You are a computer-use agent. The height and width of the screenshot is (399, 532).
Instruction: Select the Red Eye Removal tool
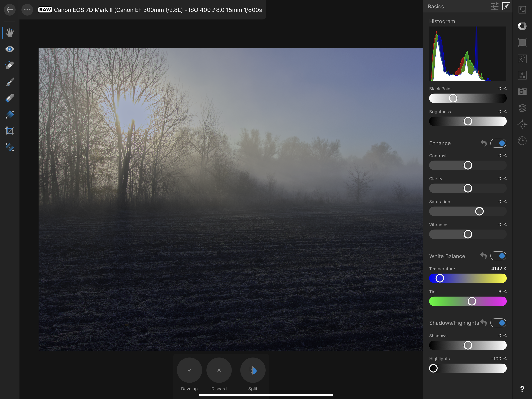coord(10,49)
